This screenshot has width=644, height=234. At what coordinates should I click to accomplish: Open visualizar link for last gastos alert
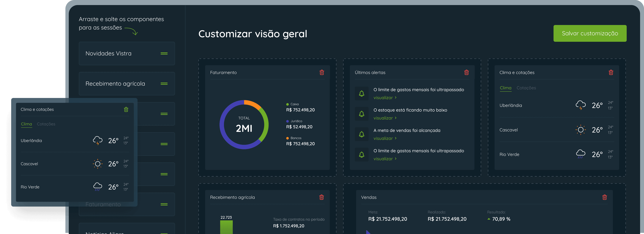click(385, 159)
